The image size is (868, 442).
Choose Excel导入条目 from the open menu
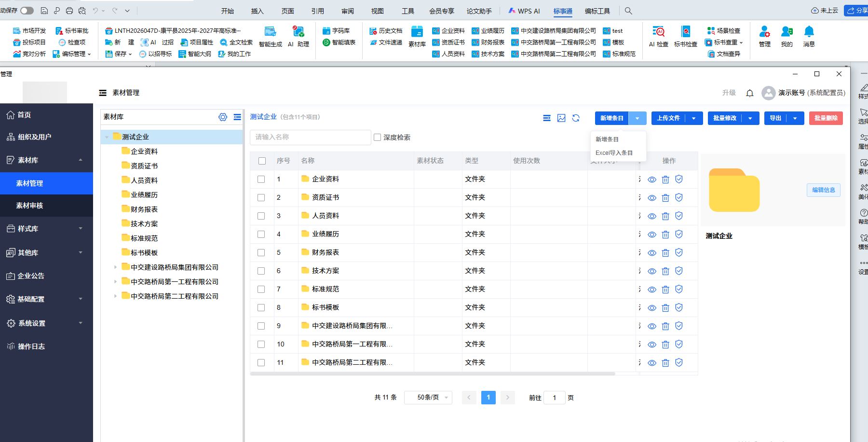[614, 153]
